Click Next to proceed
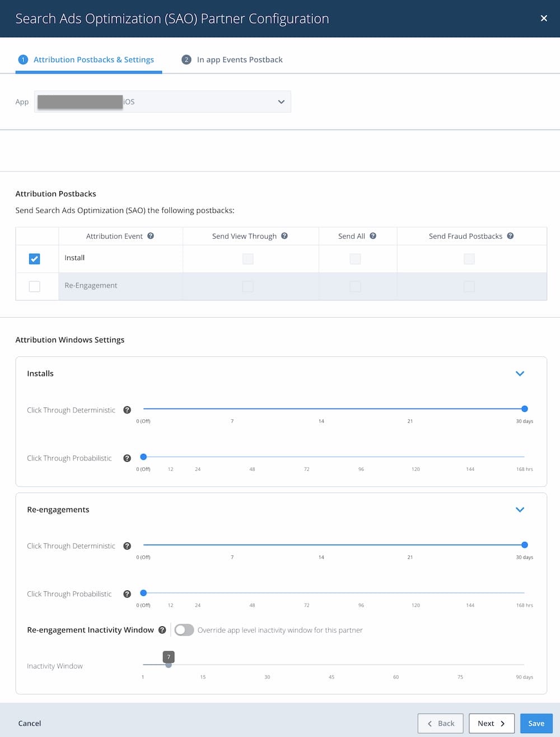This screenshot has width=560, height=737. point(491,723)
